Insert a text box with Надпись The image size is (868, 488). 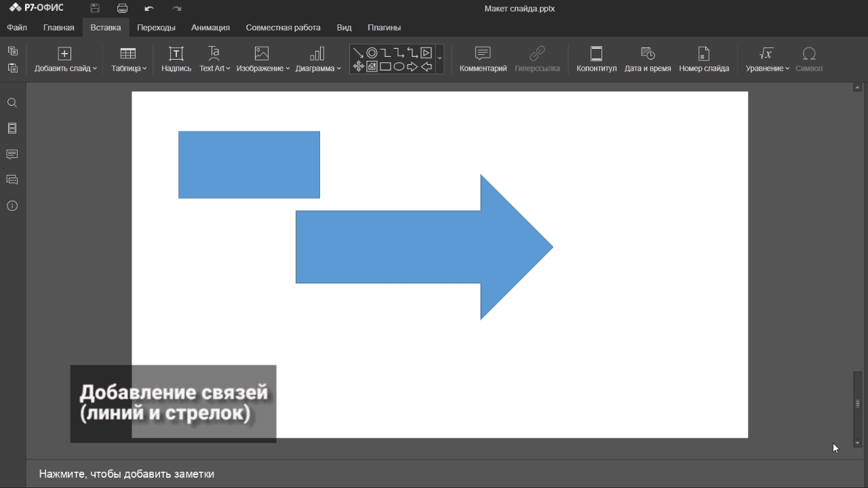[176, 60]
